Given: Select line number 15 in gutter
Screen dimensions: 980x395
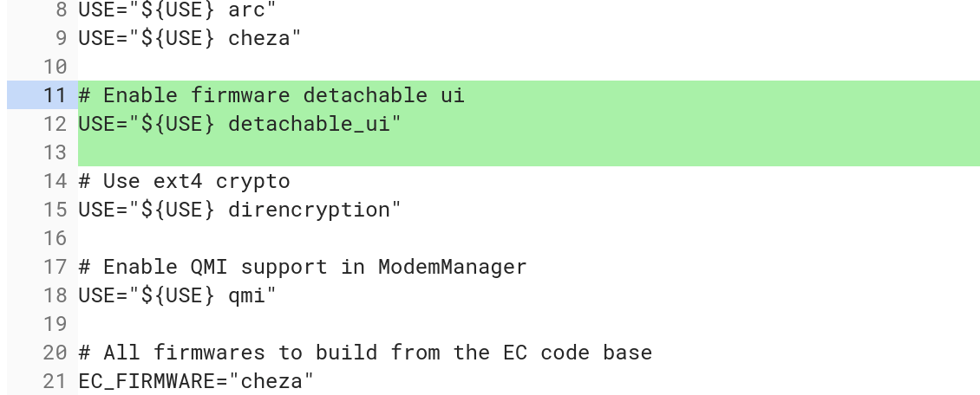Looking at the screenshot, I should 55,210.
